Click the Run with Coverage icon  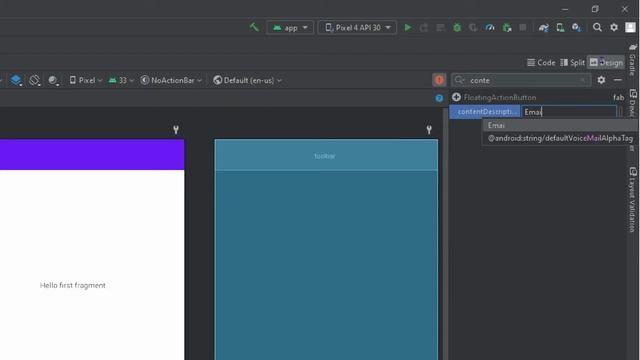473,27
